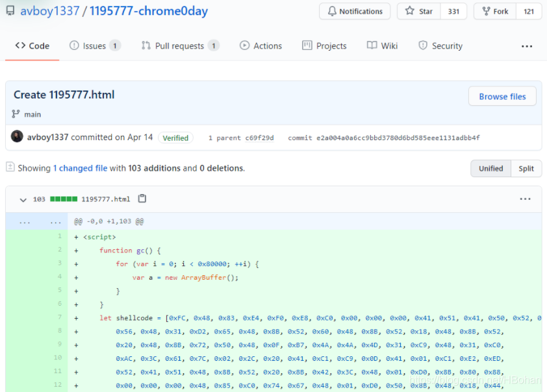Click the main branch label
547x392 pixels.
[x=32, y=114]
